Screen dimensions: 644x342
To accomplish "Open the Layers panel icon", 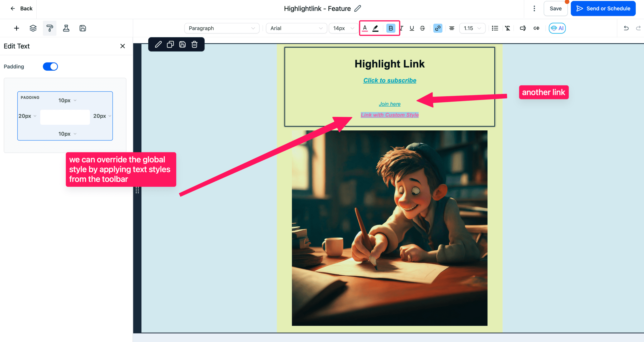I will (x=33, y=28).
